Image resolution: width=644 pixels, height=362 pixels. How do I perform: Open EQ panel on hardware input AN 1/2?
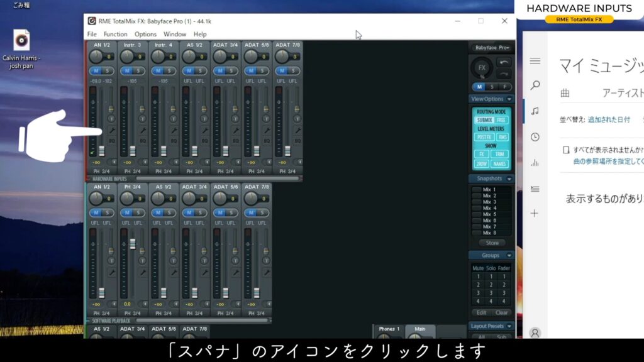click(112, 141)
